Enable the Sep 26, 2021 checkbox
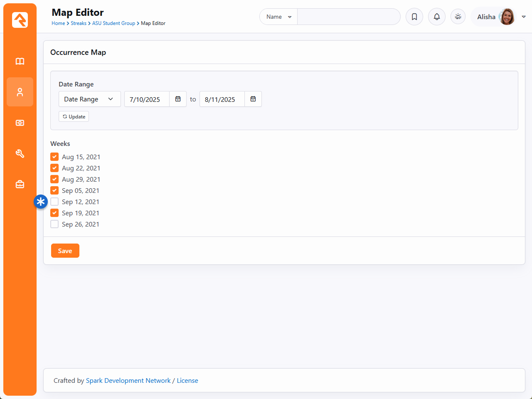This screenshot has height=399, width=532. 54,224
